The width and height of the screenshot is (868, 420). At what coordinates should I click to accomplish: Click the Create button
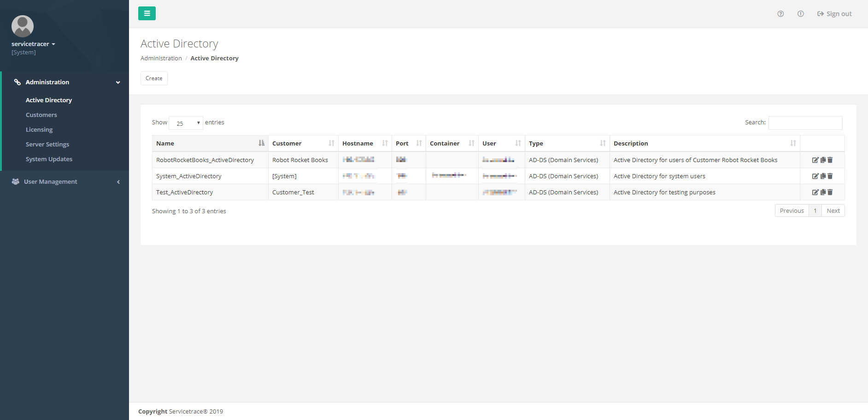[x=154, y=78]
